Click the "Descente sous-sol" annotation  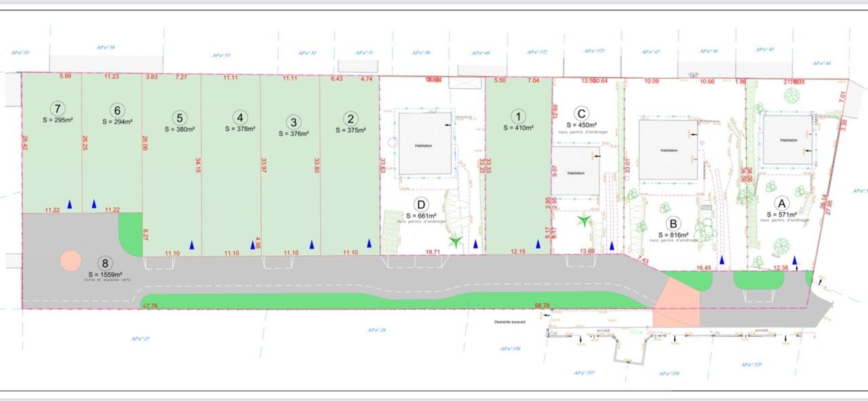tap(509, 322)
